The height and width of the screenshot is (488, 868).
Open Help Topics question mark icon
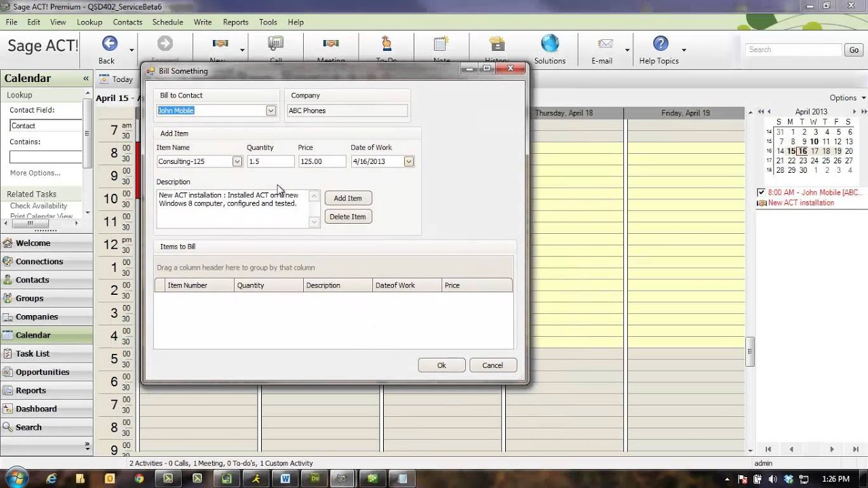[660, 44]
